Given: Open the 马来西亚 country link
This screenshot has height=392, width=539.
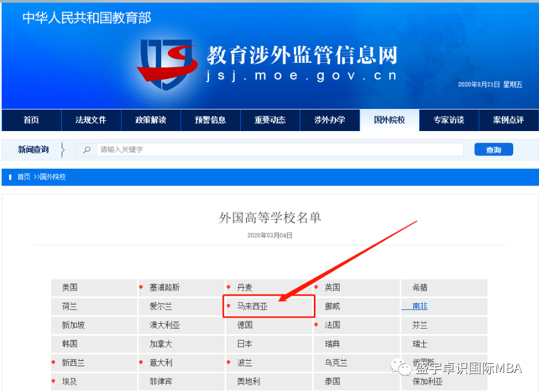Looking at the screenshot, I should tap(252, 306).
